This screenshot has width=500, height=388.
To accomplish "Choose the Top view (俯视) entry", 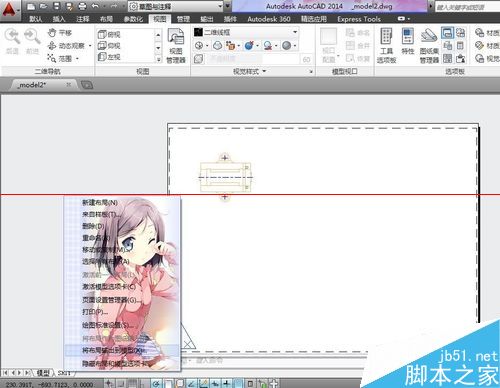I will pos(109,34).
